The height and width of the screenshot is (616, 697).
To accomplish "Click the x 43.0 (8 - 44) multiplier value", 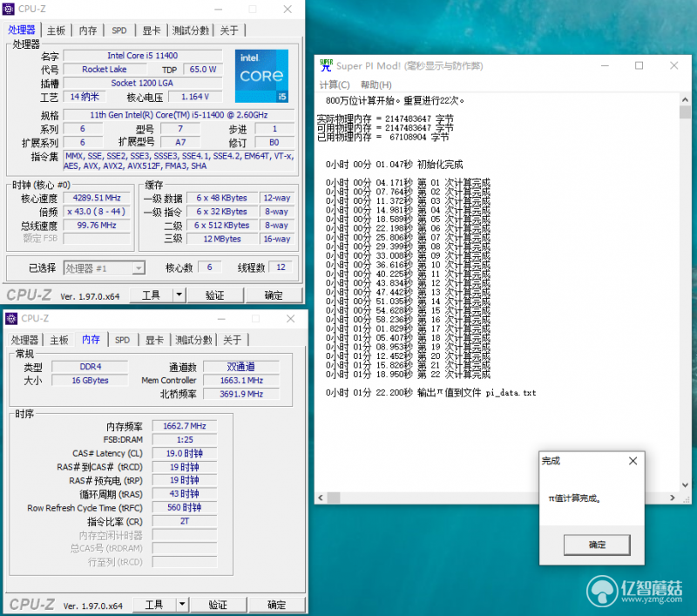I will click(97, 212).
